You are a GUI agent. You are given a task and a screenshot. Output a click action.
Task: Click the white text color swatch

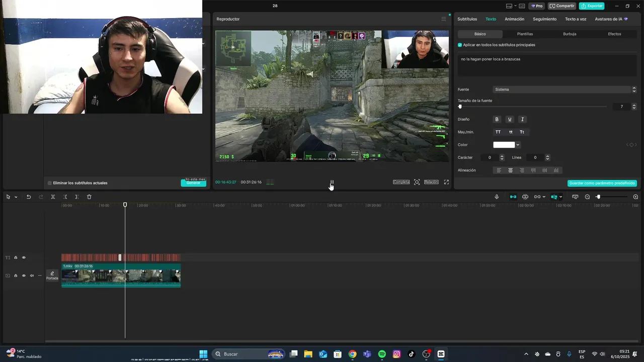tap(504, 145)
